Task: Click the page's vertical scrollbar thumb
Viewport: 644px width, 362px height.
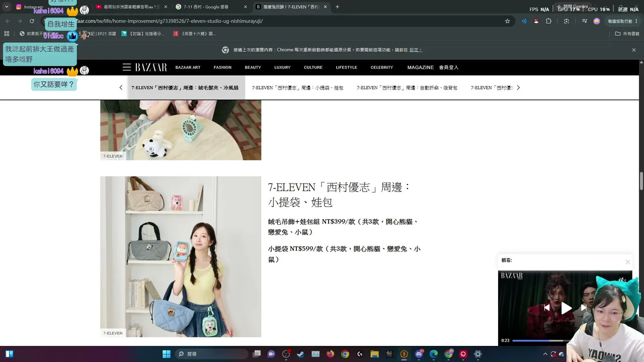Action: (641, 181)
